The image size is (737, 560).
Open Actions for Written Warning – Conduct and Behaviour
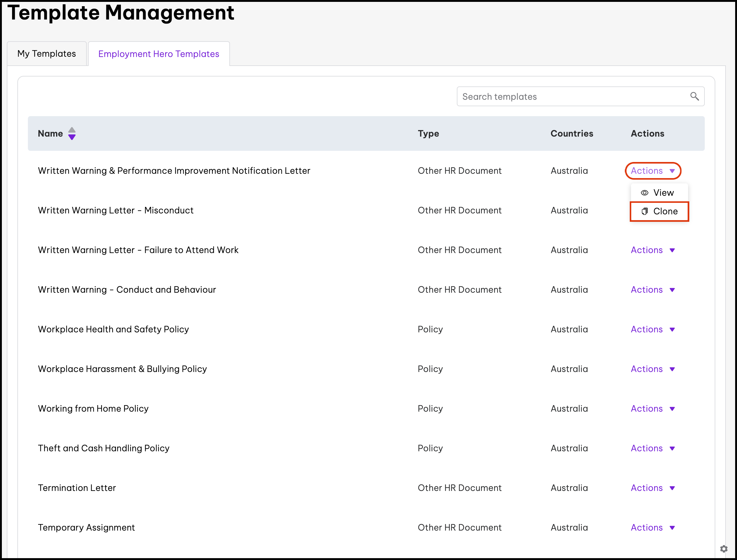coord(653,290)
